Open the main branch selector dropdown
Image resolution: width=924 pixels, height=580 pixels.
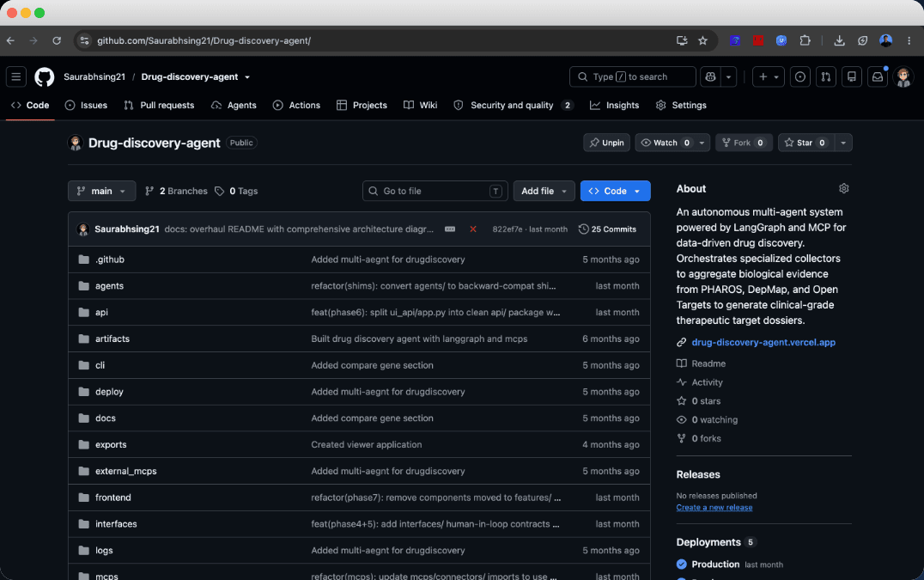point(101,191)
